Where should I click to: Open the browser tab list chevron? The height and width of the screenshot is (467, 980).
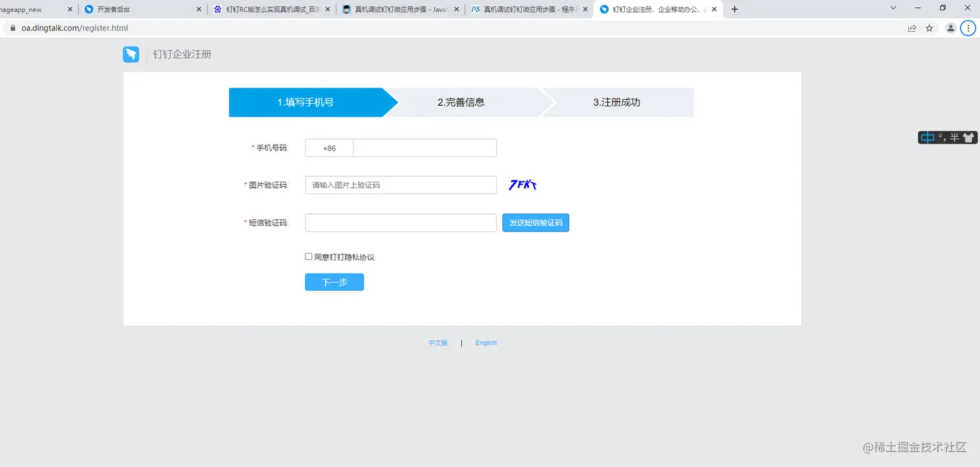893,8
